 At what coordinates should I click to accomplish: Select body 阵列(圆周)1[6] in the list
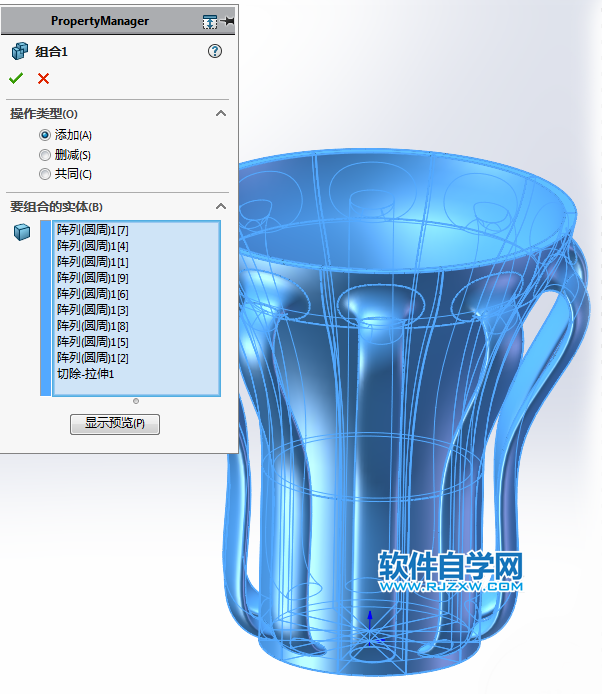137,294
